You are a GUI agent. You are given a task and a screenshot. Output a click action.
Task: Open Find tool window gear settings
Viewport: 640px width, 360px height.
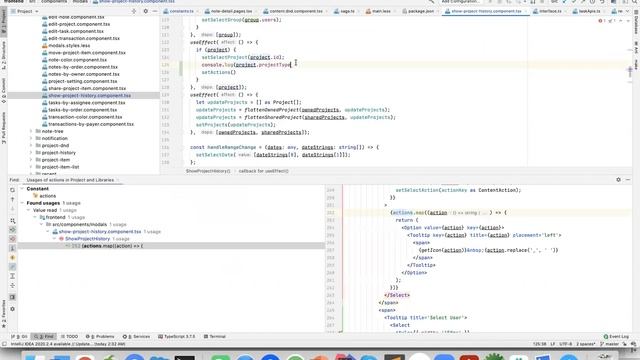click(x=618, y=180)
